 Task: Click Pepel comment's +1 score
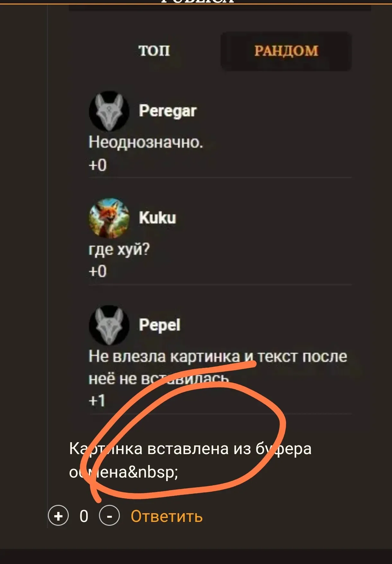pyautogui.click(x=97, y=401)
